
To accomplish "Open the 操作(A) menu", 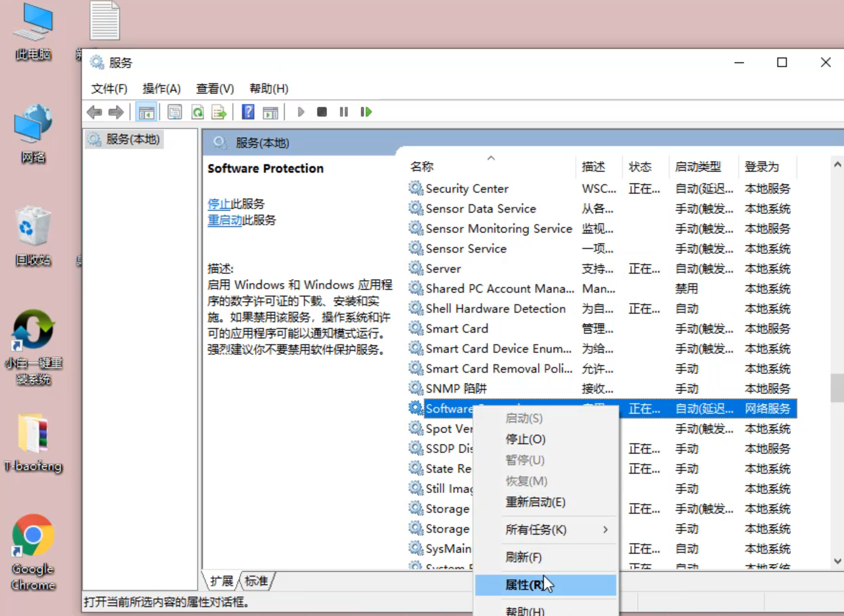I will 161,89.
